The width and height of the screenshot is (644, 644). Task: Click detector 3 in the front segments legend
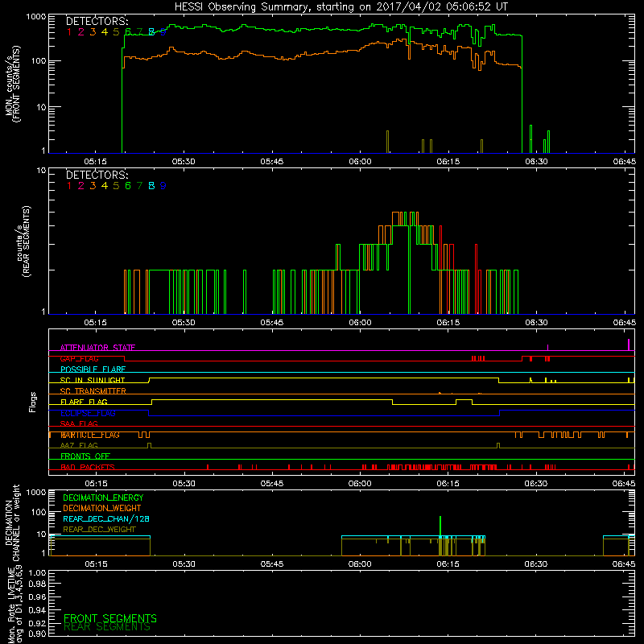pyautogui.click(x=93, y=32)
